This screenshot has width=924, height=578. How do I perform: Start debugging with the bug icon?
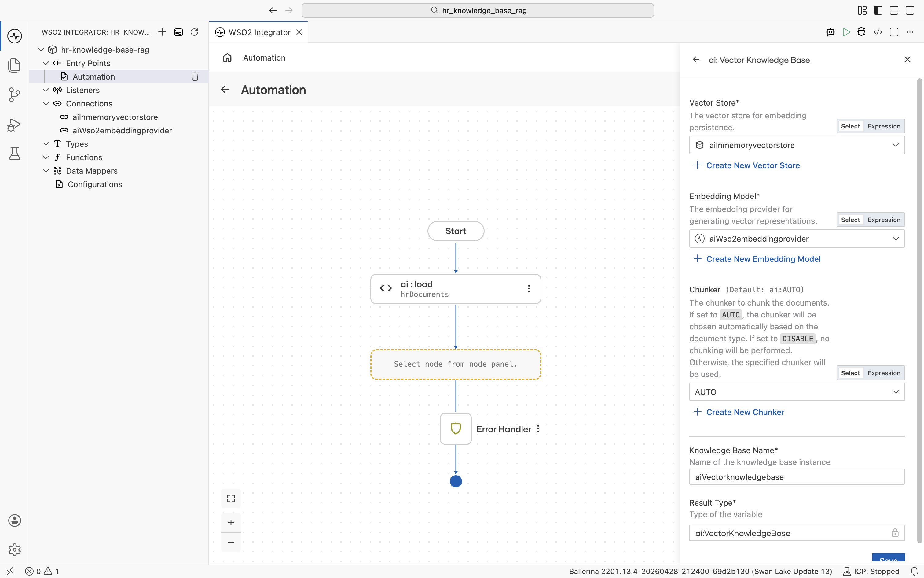click(861, 32)
